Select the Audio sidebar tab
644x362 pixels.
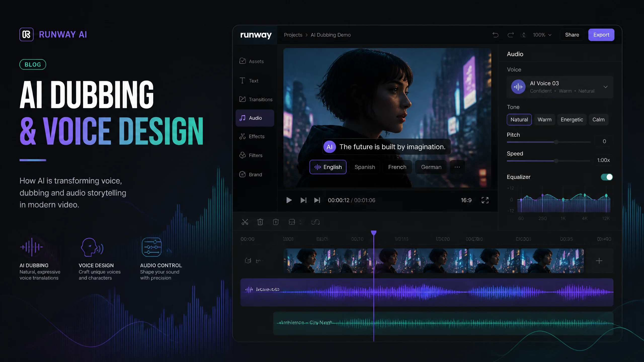[255, 118]
